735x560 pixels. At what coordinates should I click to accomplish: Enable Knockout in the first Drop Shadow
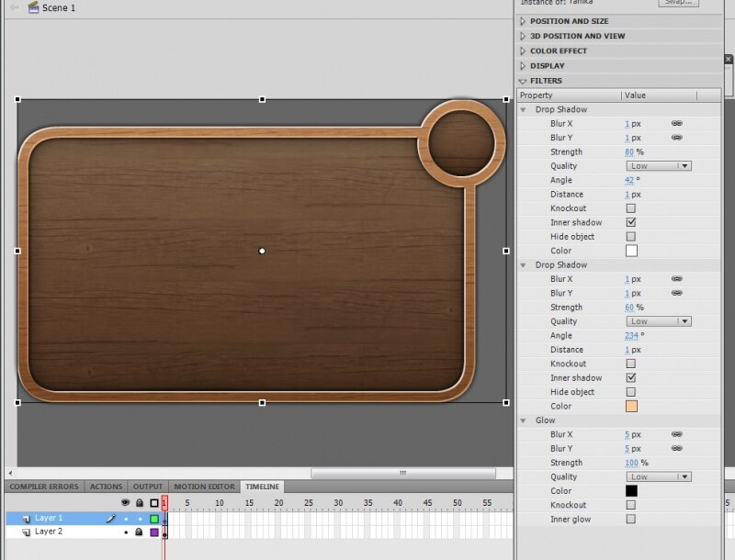pyautogui.click(x=631, y=208)
